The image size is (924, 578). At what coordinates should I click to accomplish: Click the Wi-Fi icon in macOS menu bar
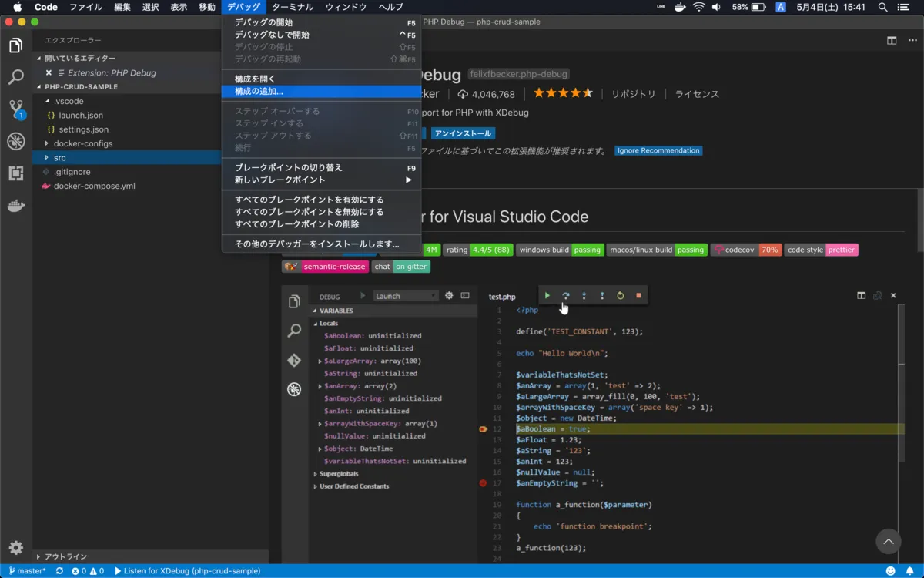tap(698, 7)
